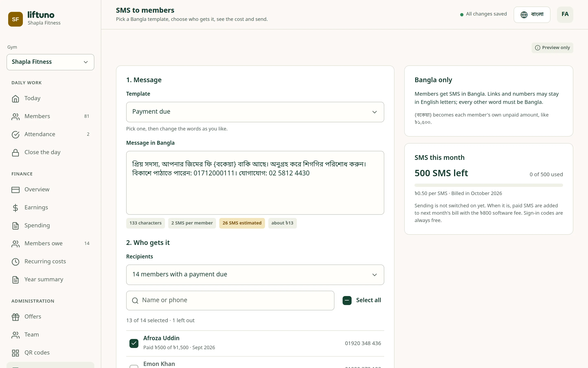
Task: Click the Recurring costs clock icon
Action: pyautogui.click(x=16, y=262)
